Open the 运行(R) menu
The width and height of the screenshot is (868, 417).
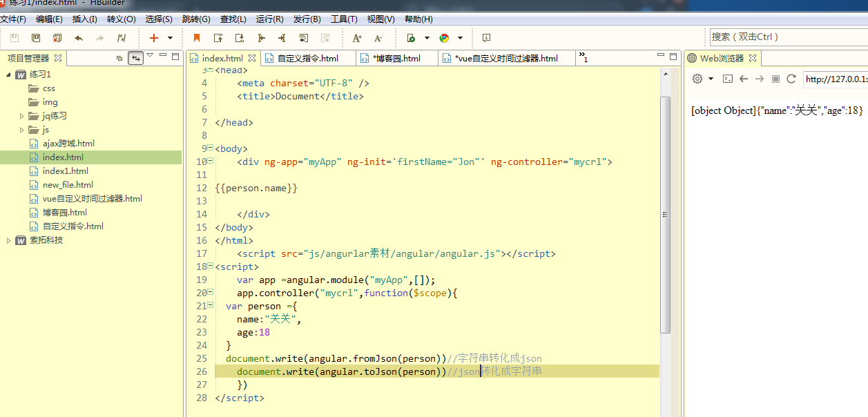269,19
